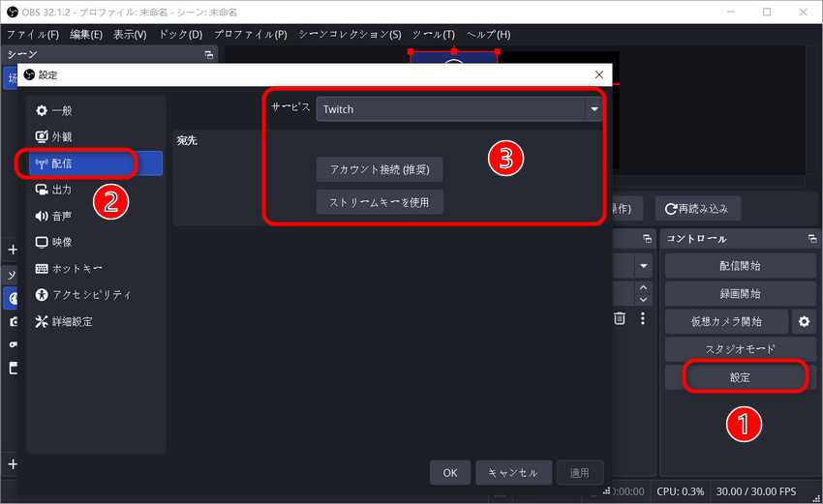This screenshot has width=823, height=504.
Task: Pop out the コントロール dock
Action: click(x=812, y=239)
